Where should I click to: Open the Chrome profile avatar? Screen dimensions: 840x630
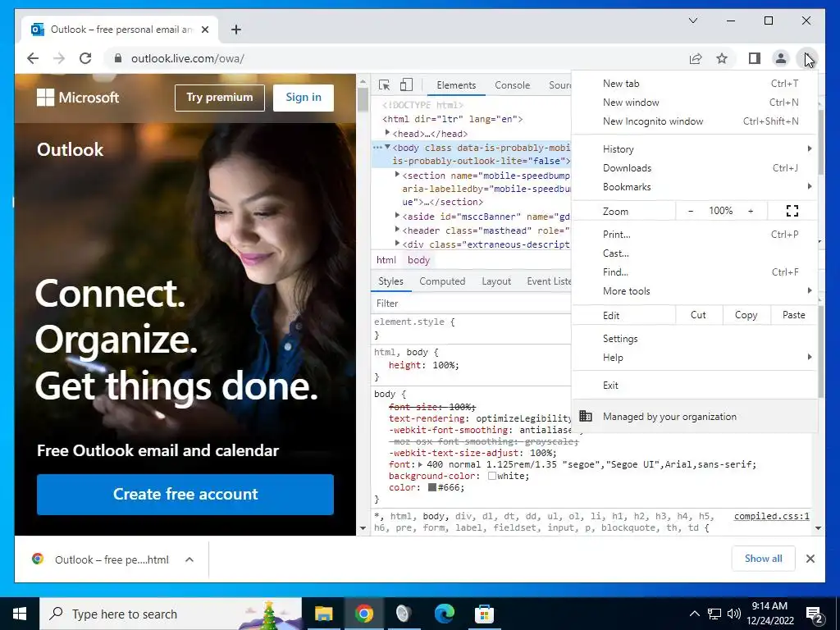[781, 58]
